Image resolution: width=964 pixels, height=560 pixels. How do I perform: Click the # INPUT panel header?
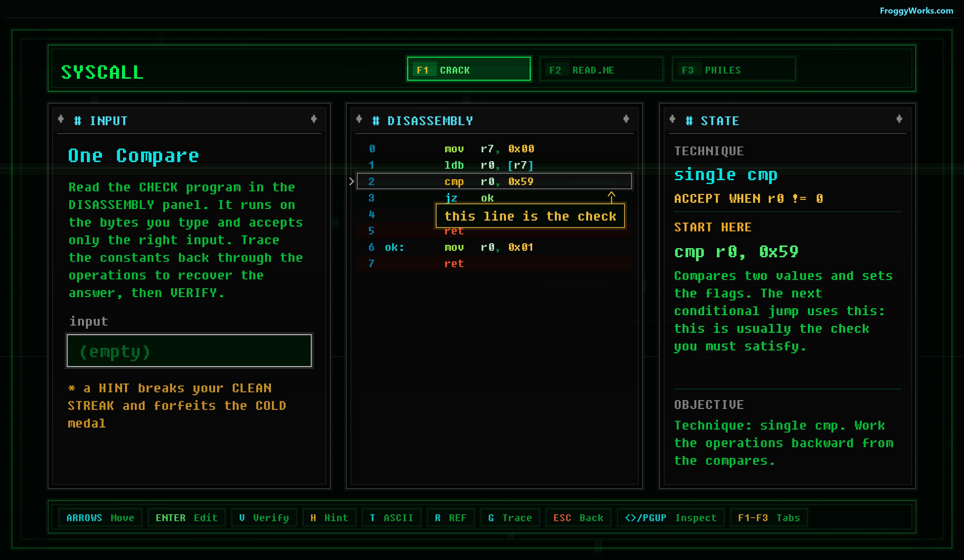pos(101,121)
